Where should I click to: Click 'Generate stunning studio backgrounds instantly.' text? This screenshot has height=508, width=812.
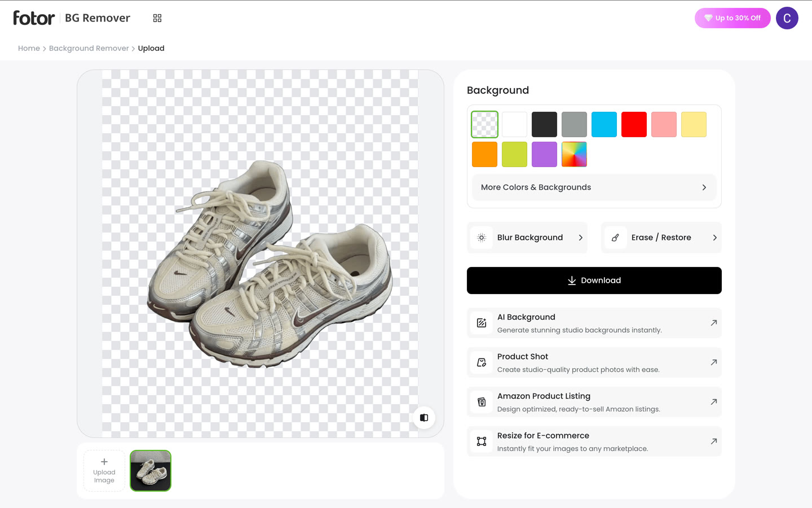(x=580, y=330)
